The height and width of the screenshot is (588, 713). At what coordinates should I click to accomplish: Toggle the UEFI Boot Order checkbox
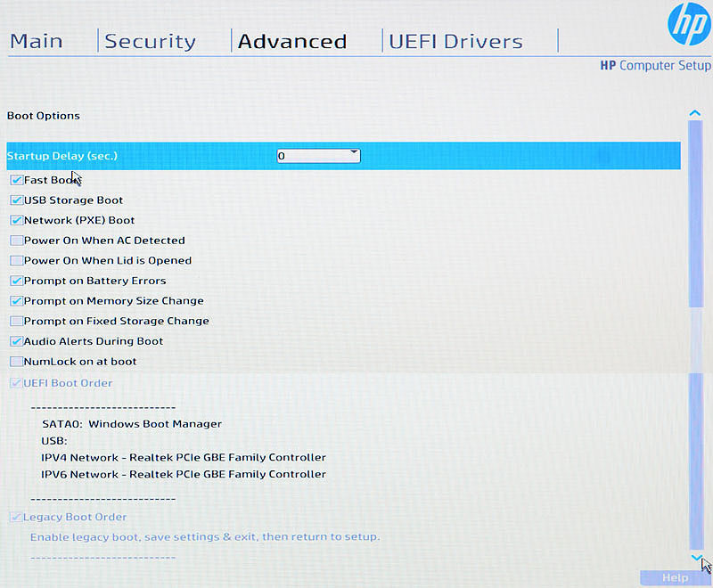(16, 383)
